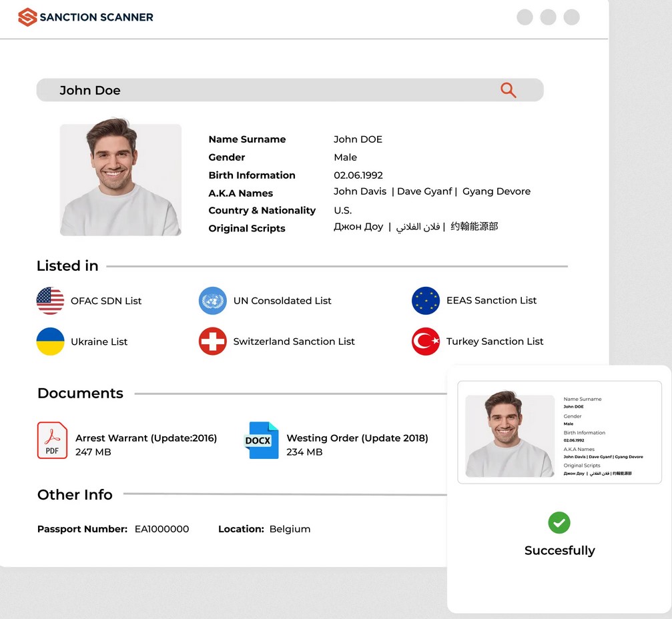Click the green success checkmark icon
This screenshot has height=619, width=672.
pyautogui.click(x=559, y=522)
